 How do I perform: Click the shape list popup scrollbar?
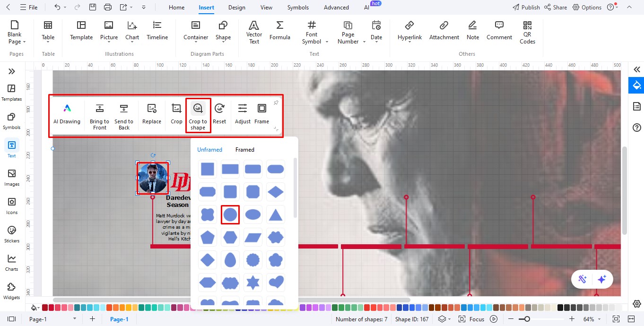(296, 188)
